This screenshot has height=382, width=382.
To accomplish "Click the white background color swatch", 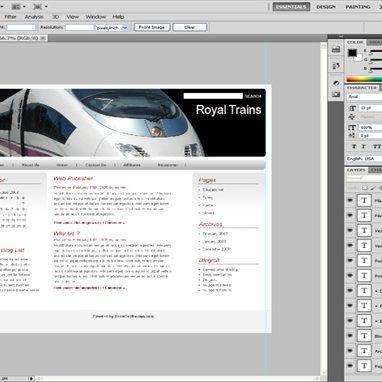I will (359, 58).
